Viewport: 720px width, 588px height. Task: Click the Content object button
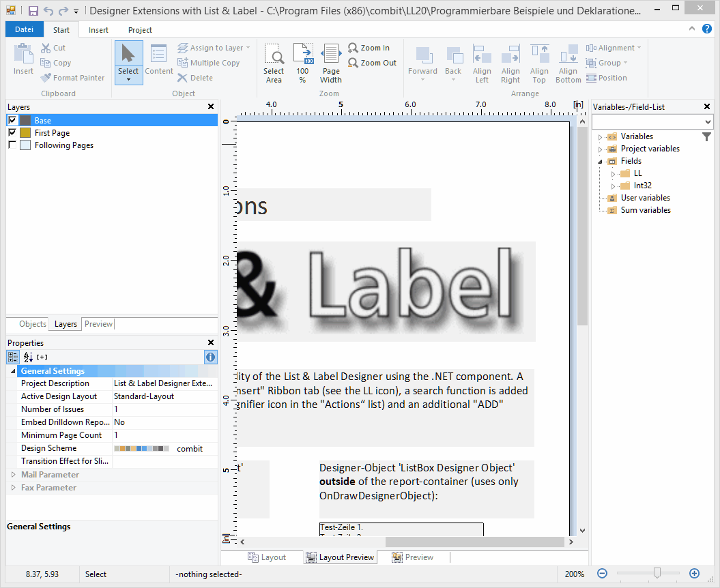(x=159, y=59)
